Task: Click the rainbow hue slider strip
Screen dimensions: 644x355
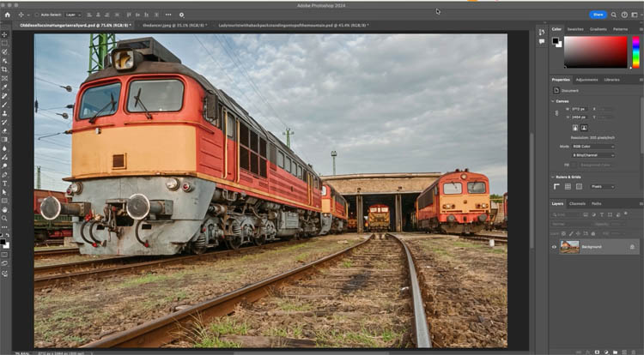Action: point(636,51)
